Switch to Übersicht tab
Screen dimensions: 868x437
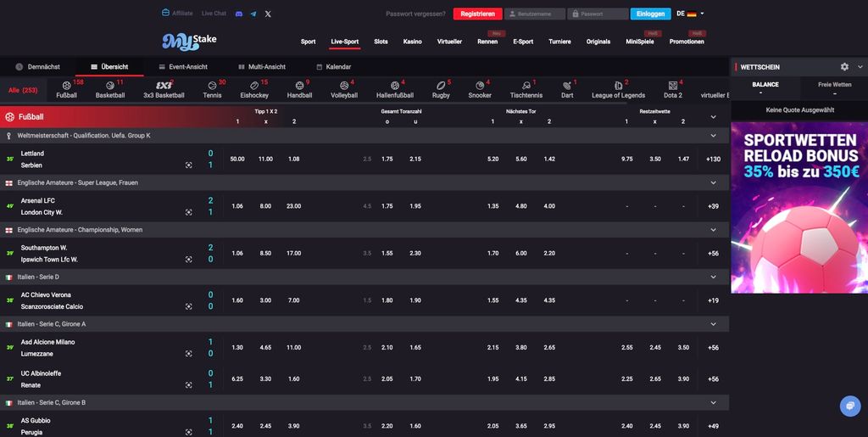point(109,66)
